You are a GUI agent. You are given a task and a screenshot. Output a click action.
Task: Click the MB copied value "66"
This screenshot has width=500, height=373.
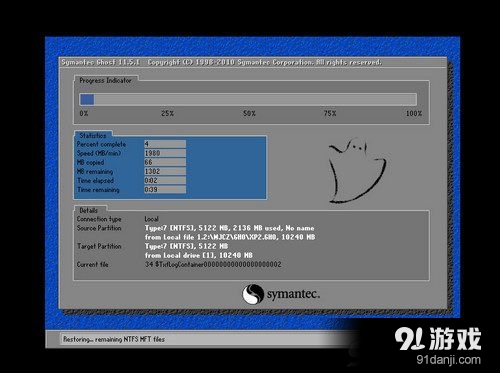165,162
